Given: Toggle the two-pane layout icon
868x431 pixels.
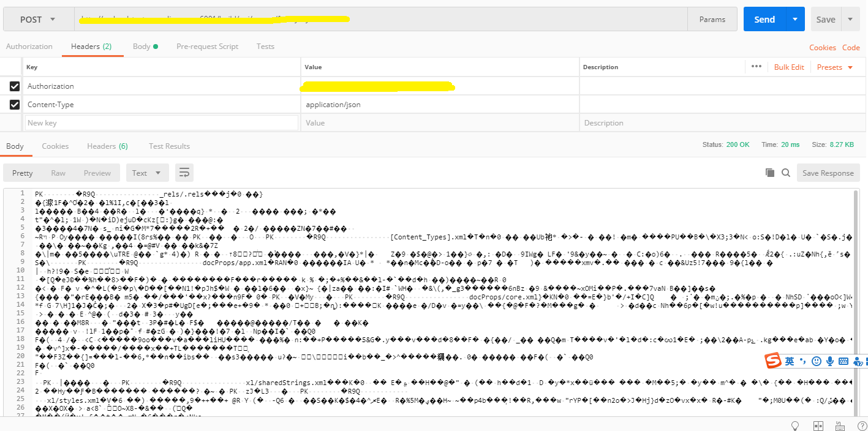Looking at the screenshot, I should [x=818, y=425].
